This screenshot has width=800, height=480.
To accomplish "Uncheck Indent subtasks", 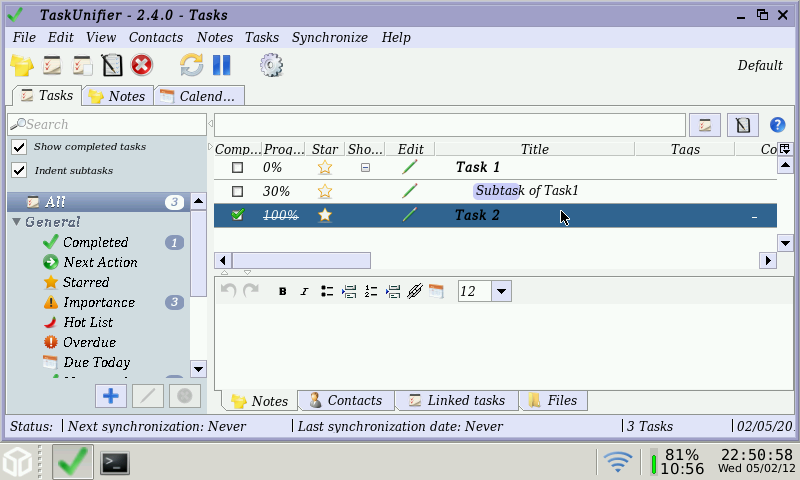I will tap(19, 170).
